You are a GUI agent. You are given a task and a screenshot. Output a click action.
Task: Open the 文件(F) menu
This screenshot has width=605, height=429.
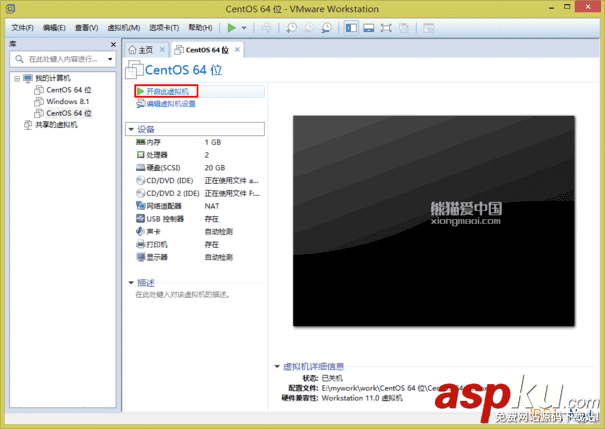[22, 28]
